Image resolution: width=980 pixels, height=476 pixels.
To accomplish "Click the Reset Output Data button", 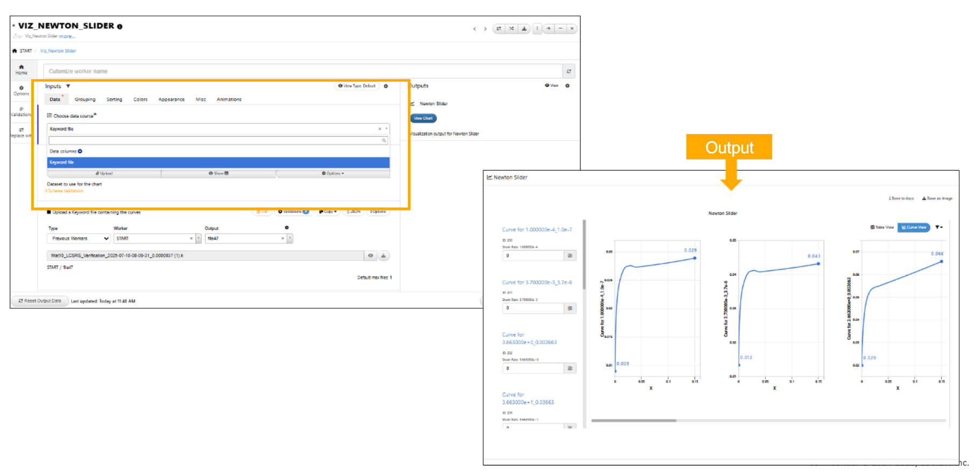I will point(40,301).
